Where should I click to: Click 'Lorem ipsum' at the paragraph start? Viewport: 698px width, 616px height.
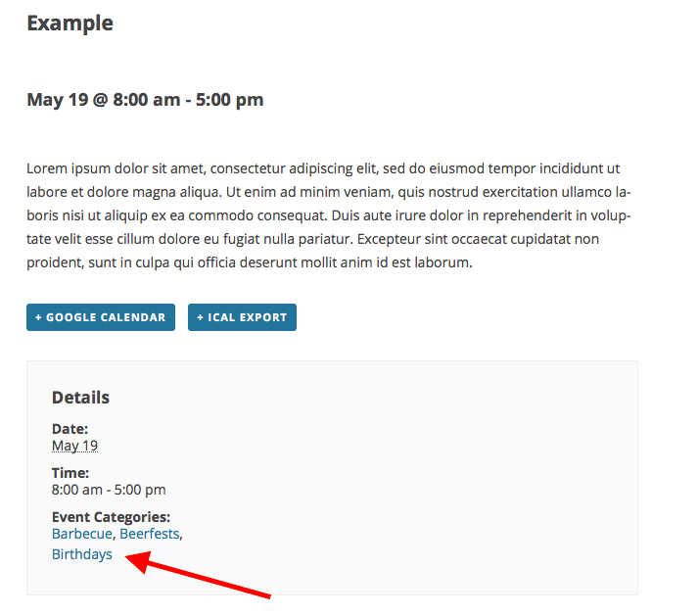click(x=68, y=168)
